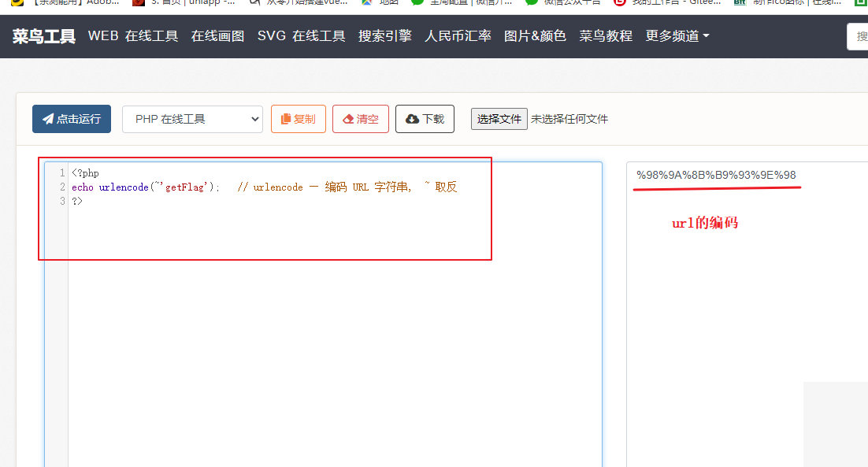Click the 选择文件 file picker button
Screen dimensions: 868x467
tap(499, 119)
